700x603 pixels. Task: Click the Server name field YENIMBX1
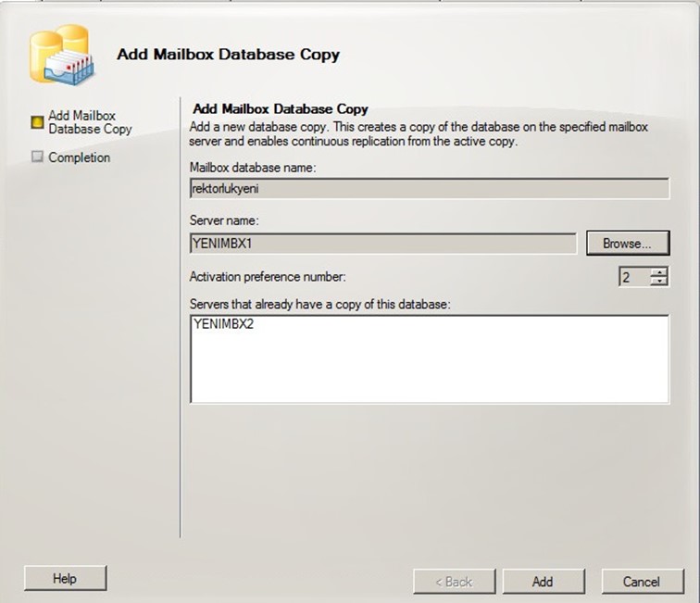383,244
